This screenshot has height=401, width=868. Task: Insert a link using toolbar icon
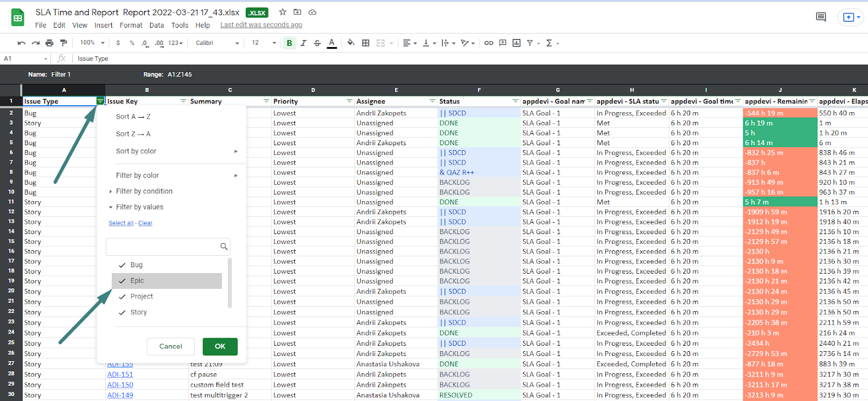(489, 43)
